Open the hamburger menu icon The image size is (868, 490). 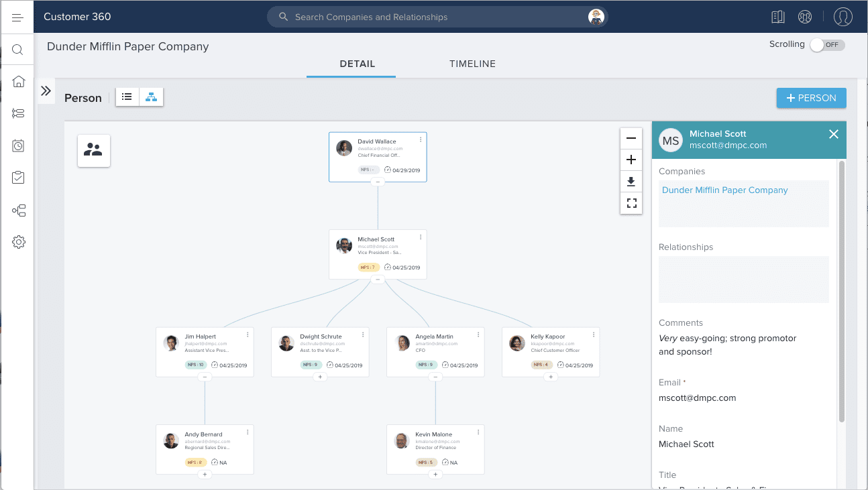(17, 17)
